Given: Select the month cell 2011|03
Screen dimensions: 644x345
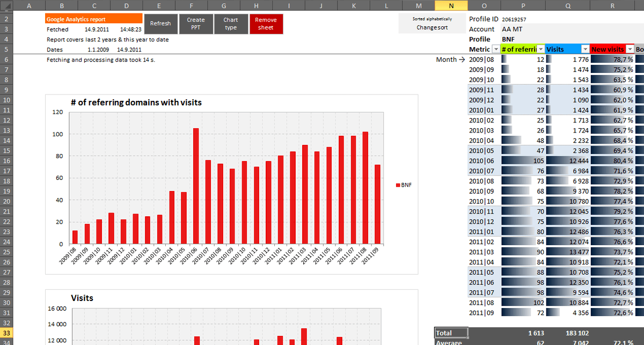Looking at the screenshot, I should tap(481, 252).
